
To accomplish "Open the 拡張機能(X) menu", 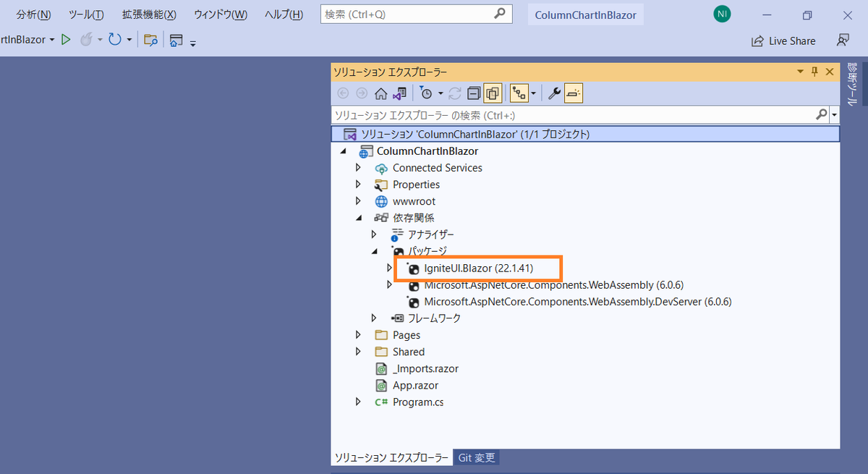I will [149, 14].
